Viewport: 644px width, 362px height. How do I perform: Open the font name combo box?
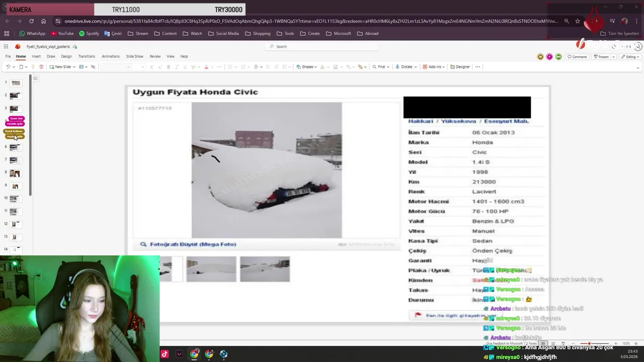(x=115, y=67)
